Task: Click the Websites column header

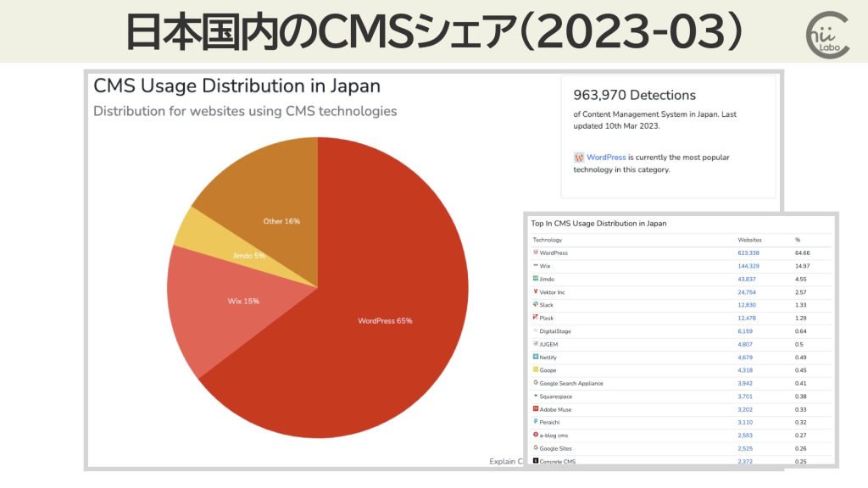Action: pos(749,240)
